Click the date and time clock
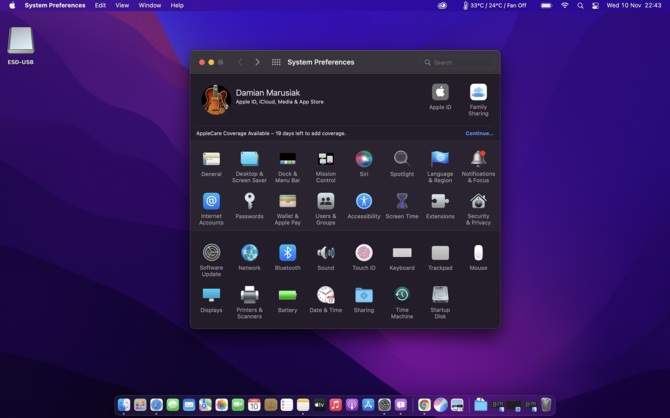 coord(634,5)
